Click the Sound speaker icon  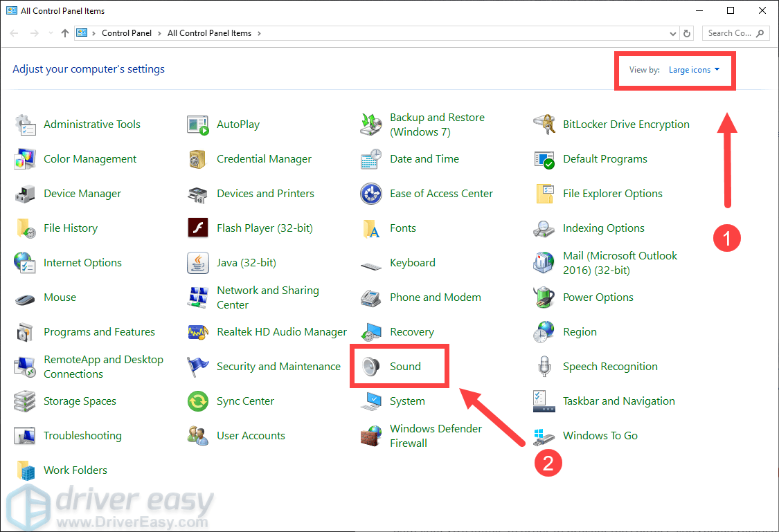pyautogui.click(x=370, y=367)
